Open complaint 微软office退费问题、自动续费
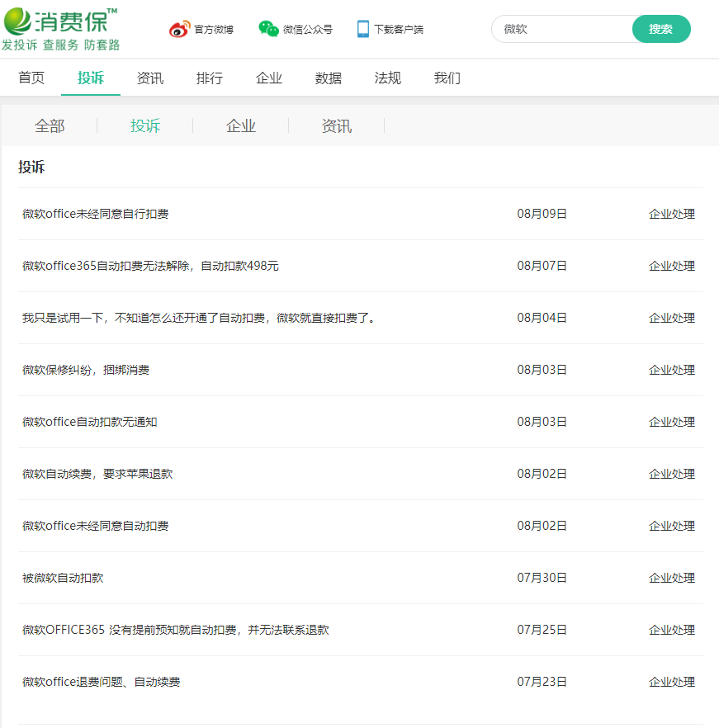The width and height of the screenshot is (719, 728). point(102,682)
